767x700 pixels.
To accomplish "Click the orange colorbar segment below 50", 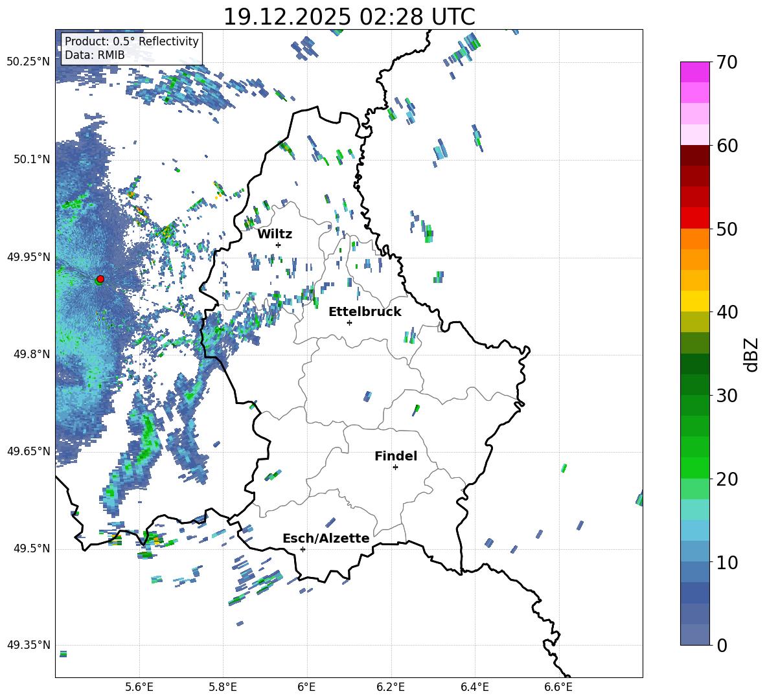I will click(695, 239).
